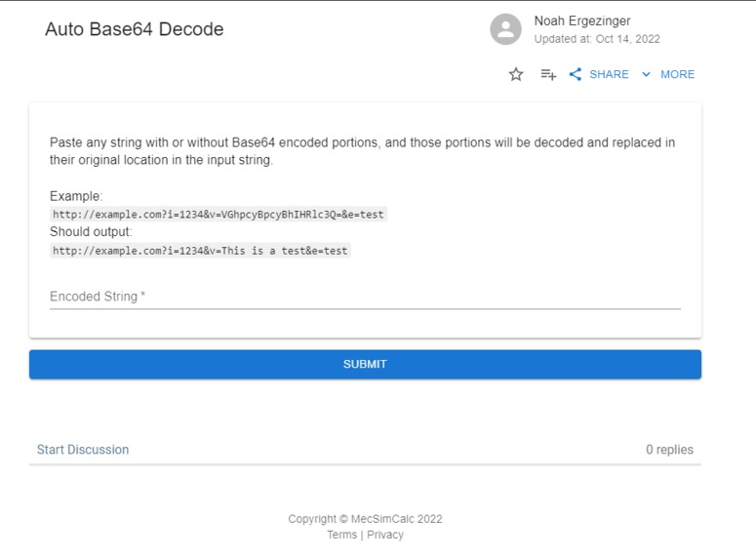Open the MORE options text
Viewport: 756px width, 559px height.
tap(677, 74)
